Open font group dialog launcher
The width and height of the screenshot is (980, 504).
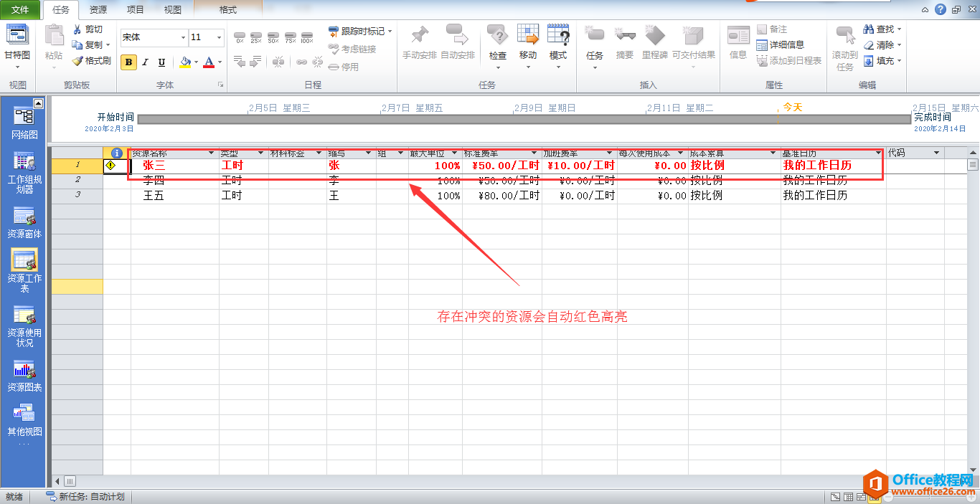tap(220, 85)
